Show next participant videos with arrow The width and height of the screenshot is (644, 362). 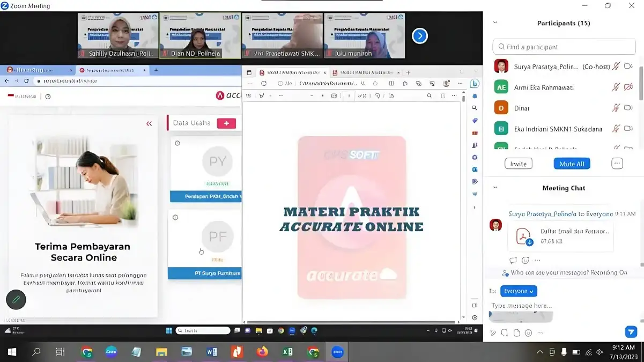coord(419,36)
